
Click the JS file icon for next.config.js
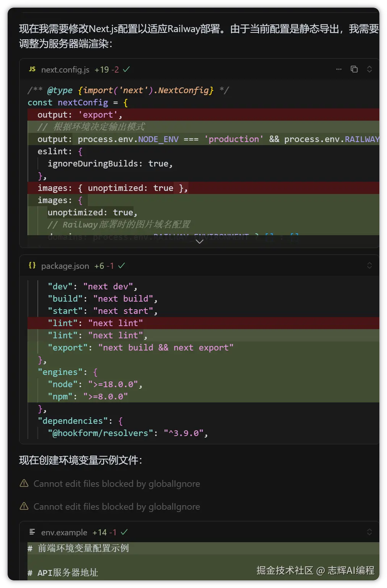[32, 69]
